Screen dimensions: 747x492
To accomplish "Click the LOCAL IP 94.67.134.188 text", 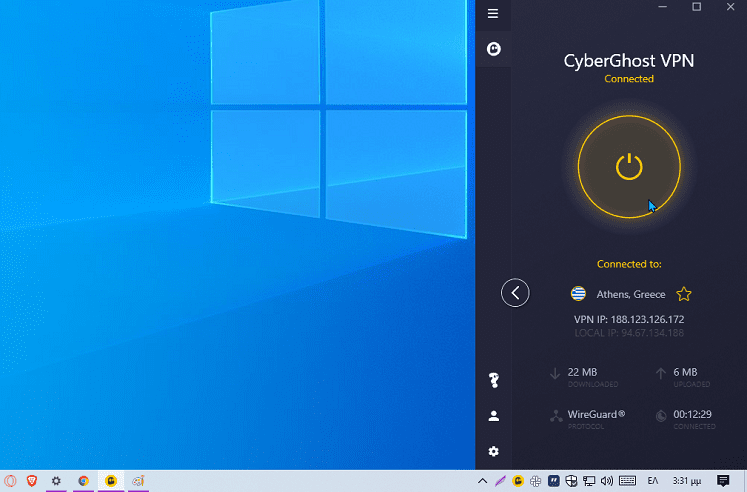I will click(629, 333).
